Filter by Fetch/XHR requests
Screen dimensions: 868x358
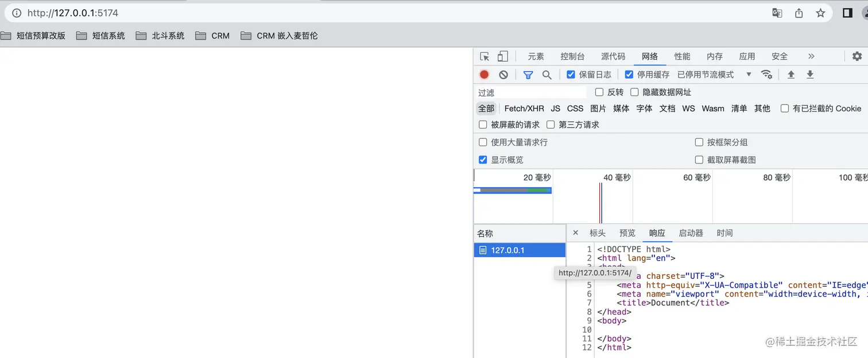click(524, 108)
